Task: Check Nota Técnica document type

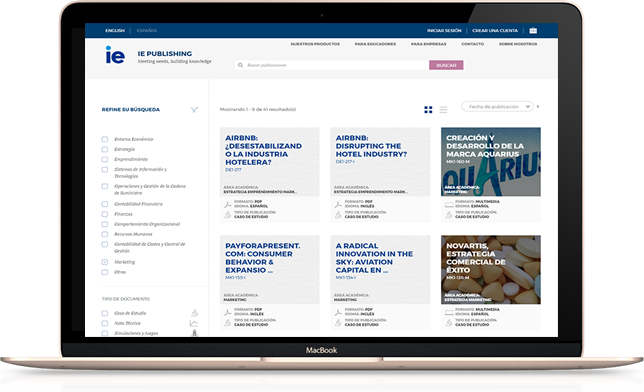Action: coord(105,323)
